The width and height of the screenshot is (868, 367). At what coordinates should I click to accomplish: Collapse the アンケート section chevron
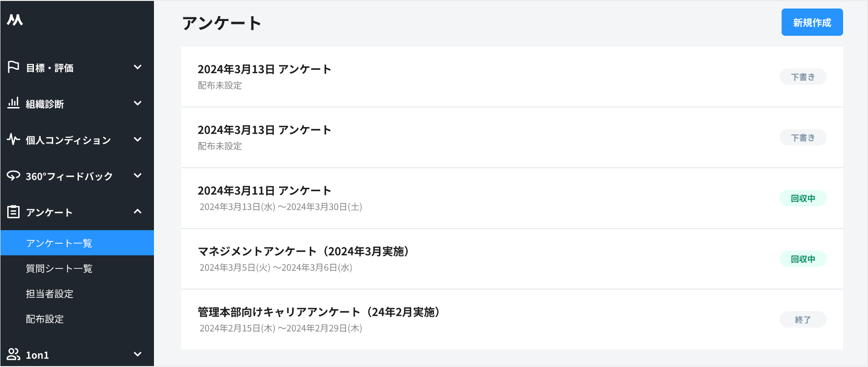pos(138,212)
